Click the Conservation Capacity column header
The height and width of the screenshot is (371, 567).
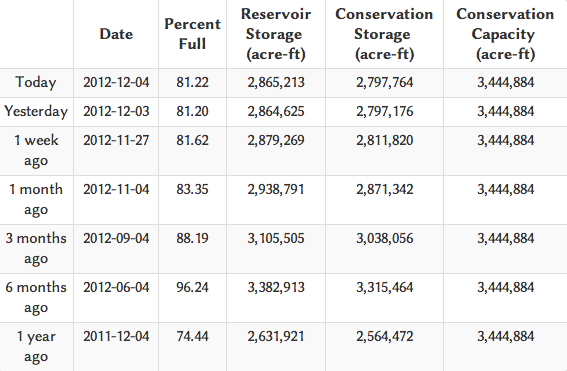(x=505, y=34)
